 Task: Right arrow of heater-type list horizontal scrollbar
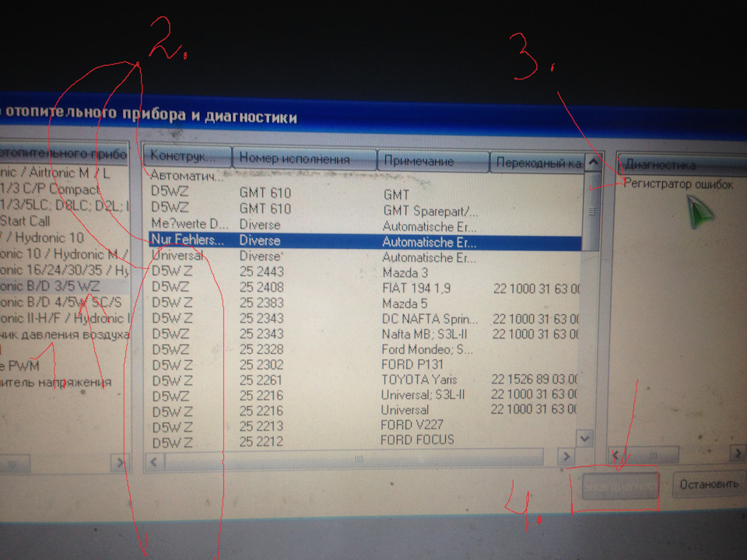tap(119, 462)
